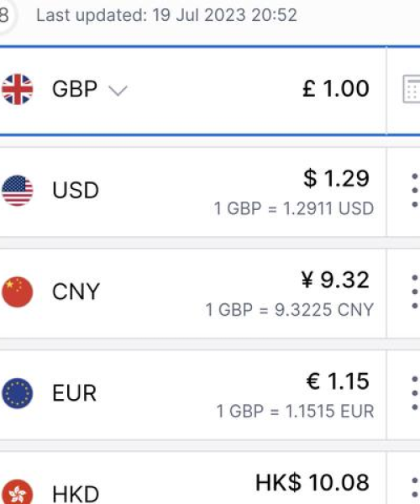Click the Last updated timestamp text
Screen dimensions: 420x504
pyautogui.click(x=167, y=15)
